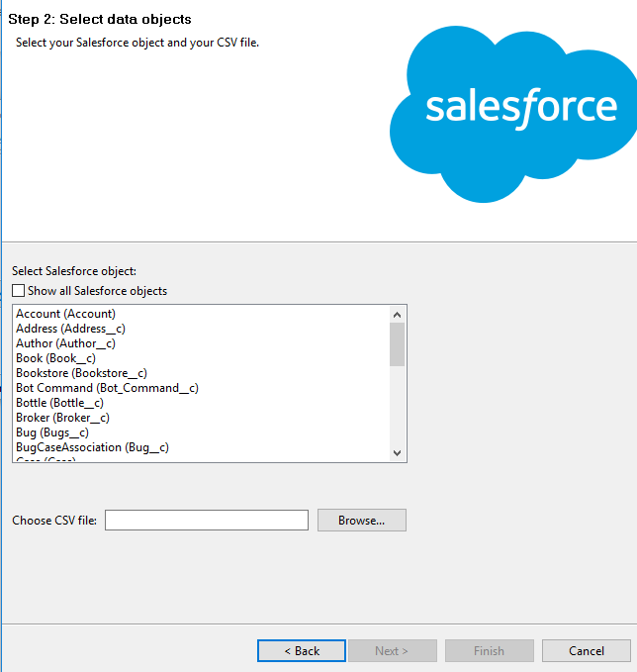Viewport: 637px width, 672px height.
Task: Click the Salesforce cloud logo
Action: click(x=512, y=111)
